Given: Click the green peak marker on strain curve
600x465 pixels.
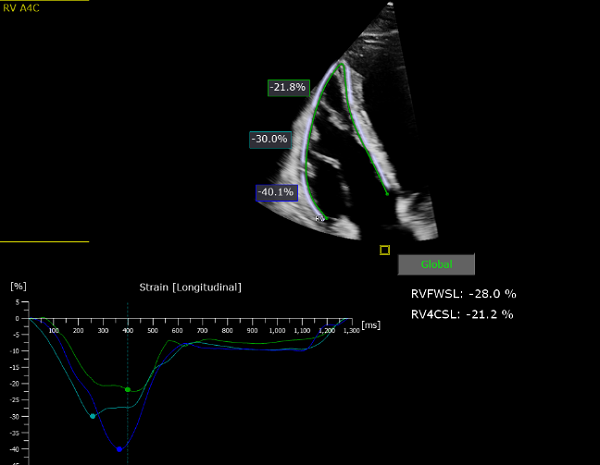Looking at the screenshot, I should pyautogui.click(x=127, y=389).
